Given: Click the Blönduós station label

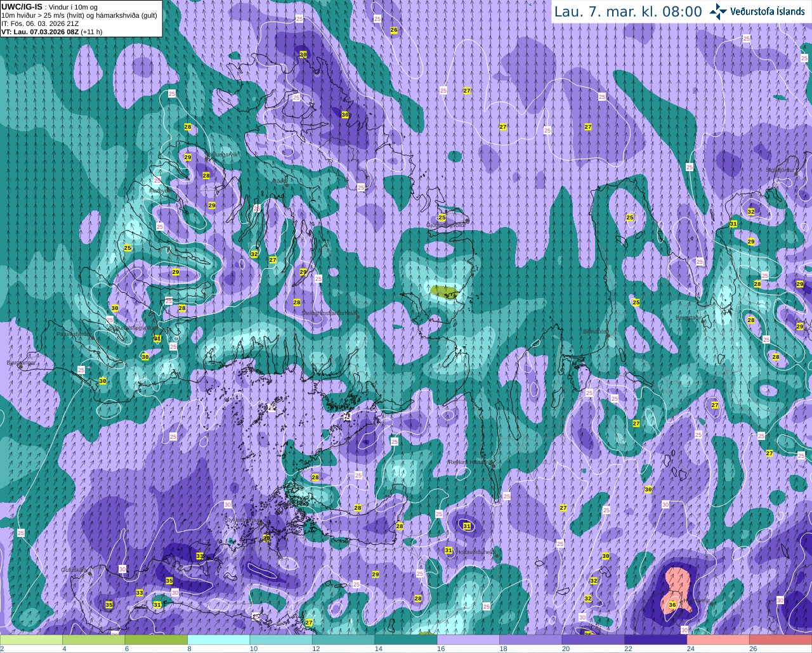Looking at the screenshot, I should click(x=595, y=332).
